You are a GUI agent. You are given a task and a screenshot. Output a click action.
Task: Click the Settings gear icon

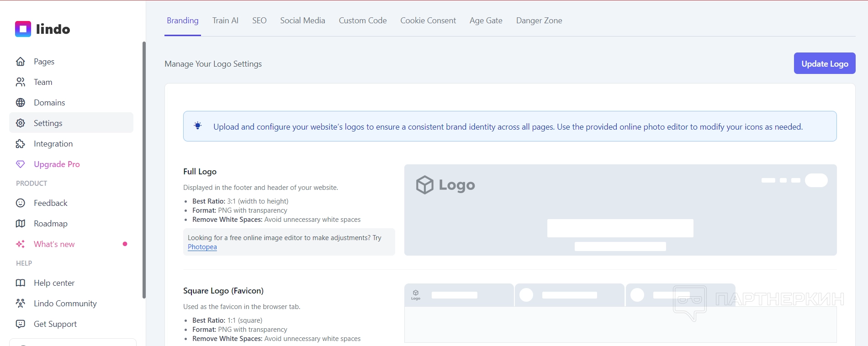tap(21, 123)
